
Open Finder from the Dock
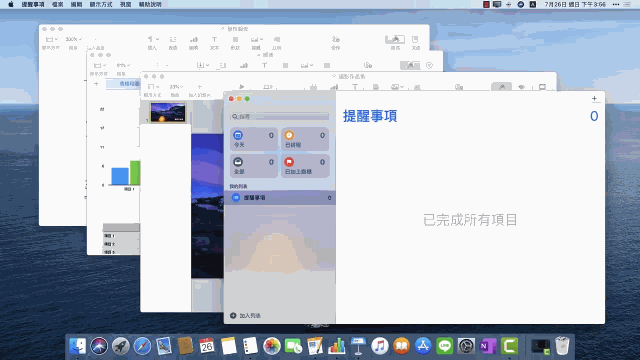[78, 346]
